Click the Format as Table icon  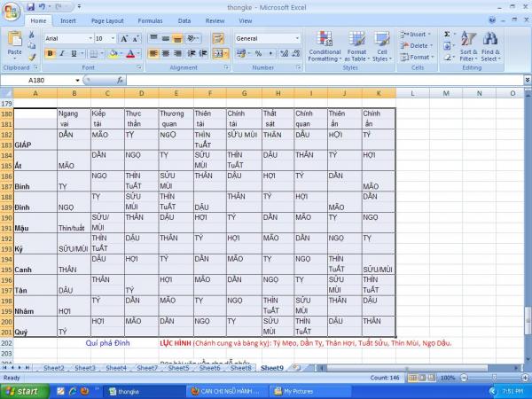(x=356, y=44)
